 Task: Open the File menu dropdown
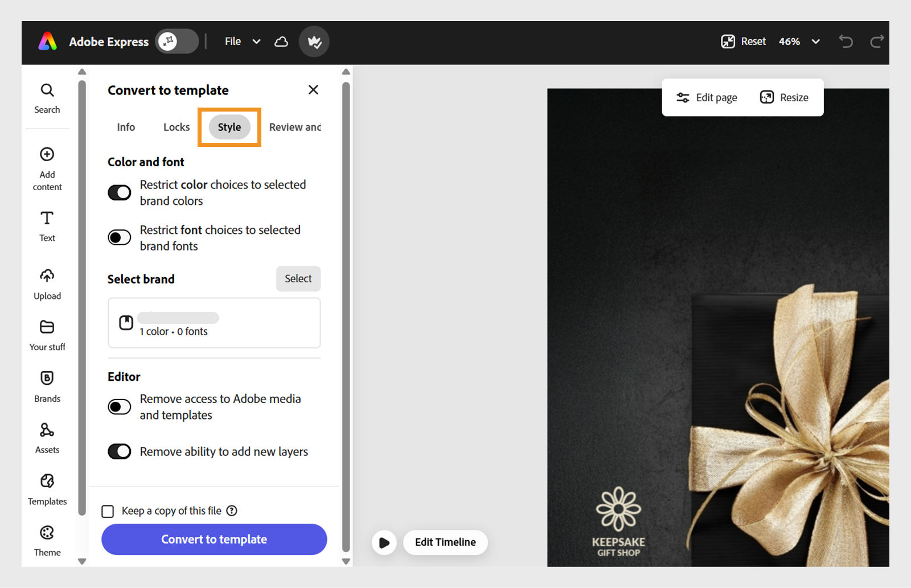pyautogui.click(x=241, y=41)
